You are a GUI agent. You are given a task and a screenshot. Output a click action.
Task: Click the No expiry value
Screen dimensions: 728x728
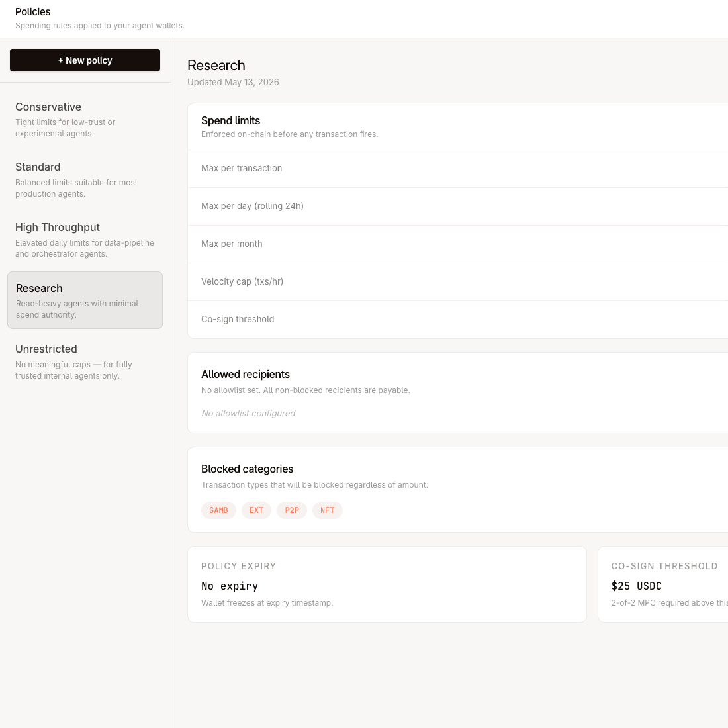(x=230, y=586)
